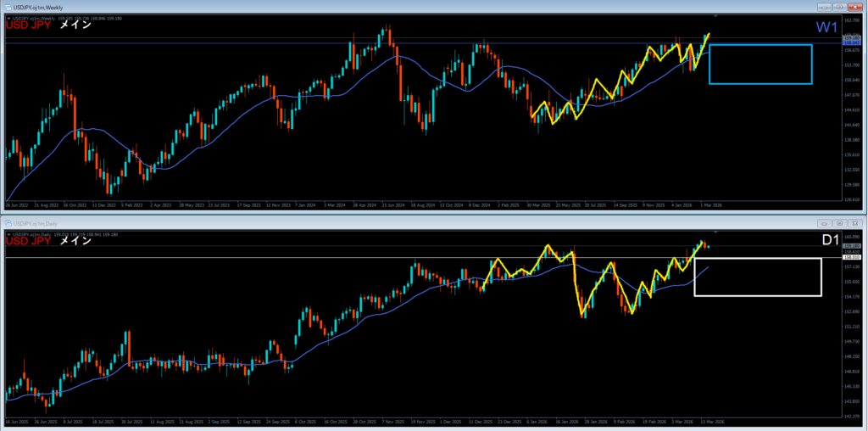This screenshot has height=431, width=868.
Task: Click the 153.700 value on the Weekly price scale
Action: click(851, 65)
